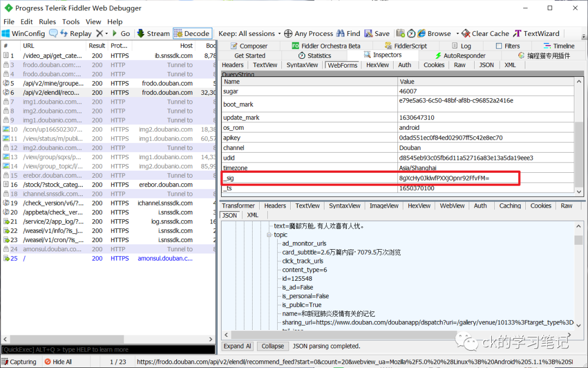
Task: Select session 25 amonsul.douban
Action: point(108,258)
